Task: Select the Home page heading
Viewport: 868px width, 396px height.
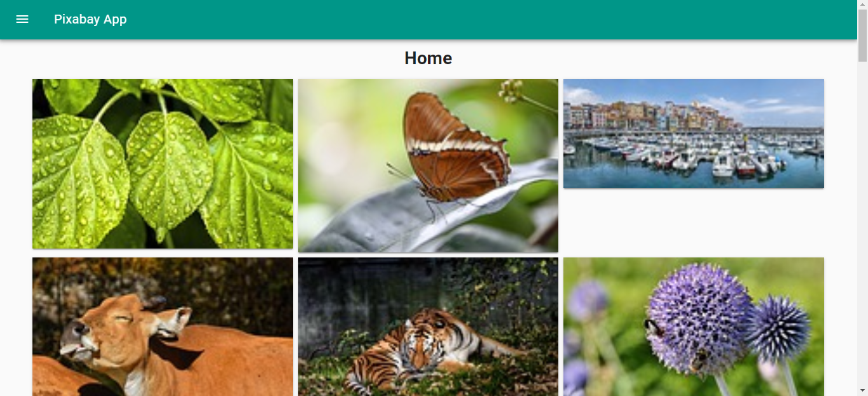Action: coord(428,58)
